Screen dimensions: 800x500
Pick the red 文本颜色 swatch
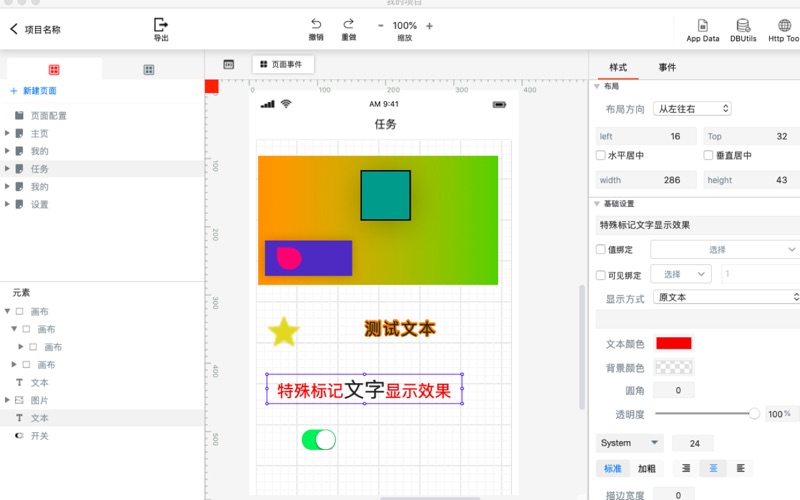[x=673, y=343]
